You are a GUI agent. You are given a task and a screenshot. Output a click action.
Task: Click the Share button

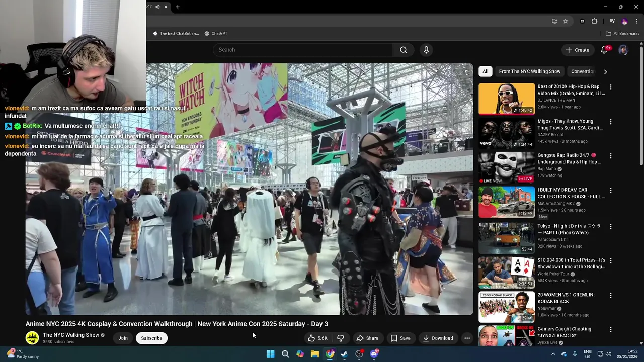(x=367, y=338)
